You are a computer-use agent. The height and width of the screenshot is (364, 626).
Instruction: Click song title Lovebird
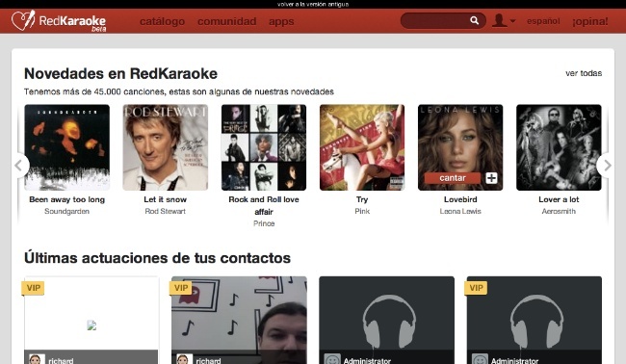pyautogui.click(x=460, y=199)
